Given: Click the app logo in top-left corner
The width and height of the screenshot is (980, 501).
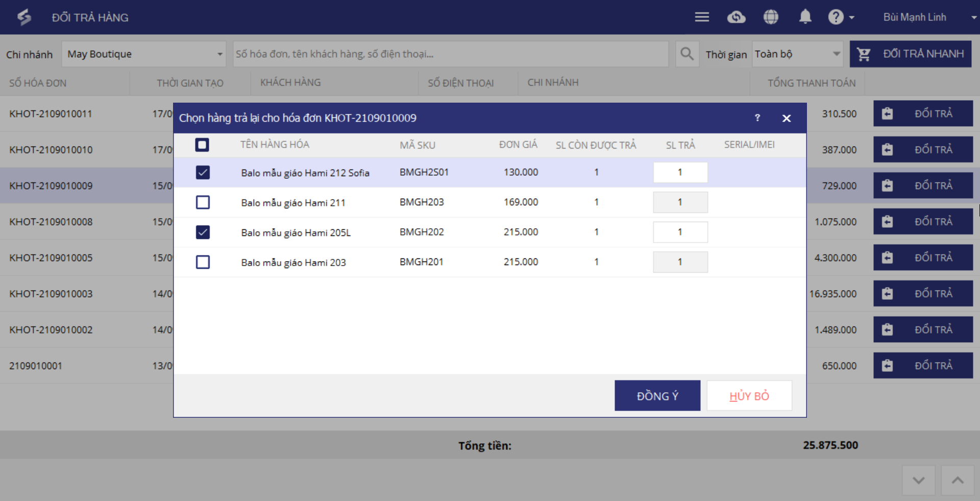Looking at the screenshot, I should tap(24, 17).
